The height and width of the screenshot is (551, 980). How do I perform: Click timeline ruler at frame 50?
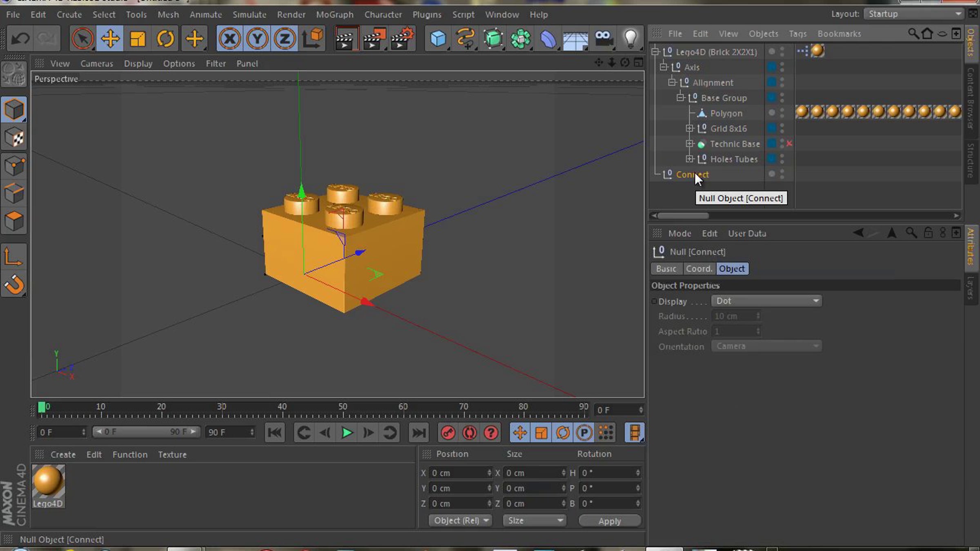pos(343,407)
